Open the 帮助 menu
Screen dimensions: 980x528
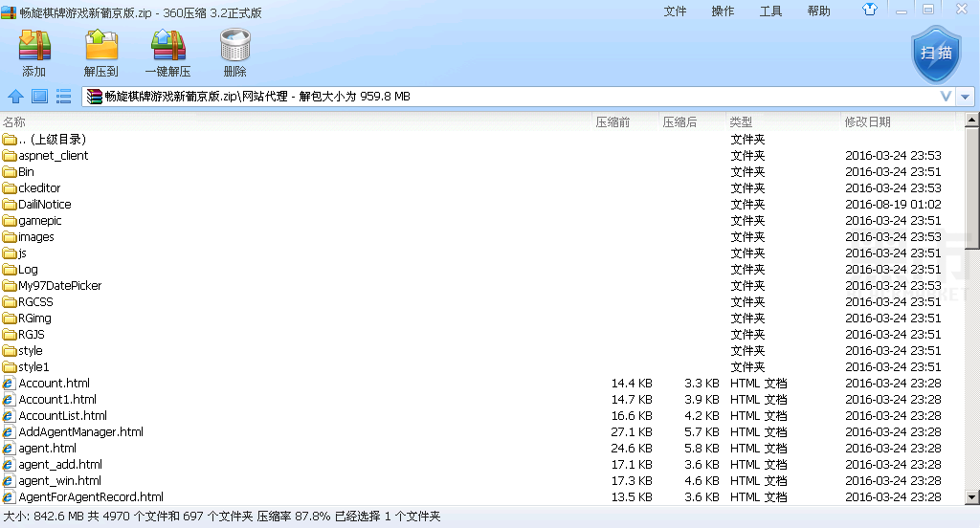[x=819, y=11]
